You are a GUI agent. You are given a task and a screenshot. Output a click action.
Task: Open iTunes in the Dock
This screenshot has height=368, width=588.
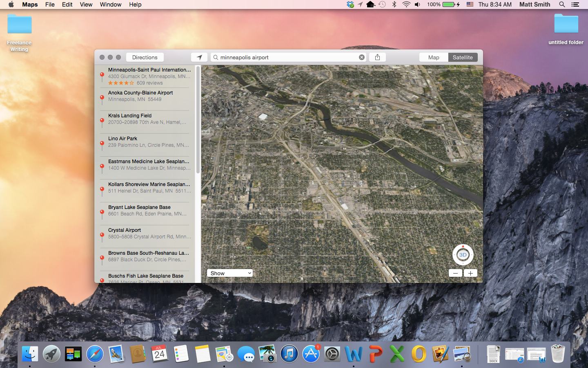(289, 354)
